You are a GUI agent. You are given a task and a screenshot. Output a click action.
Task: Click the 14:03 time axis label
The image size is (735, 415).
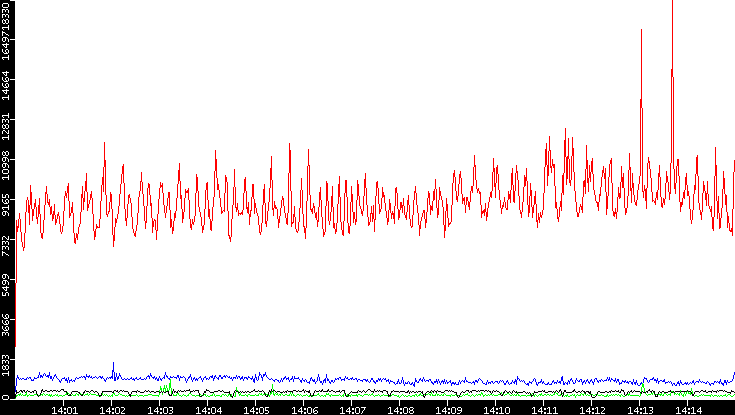tap(160, 411)
